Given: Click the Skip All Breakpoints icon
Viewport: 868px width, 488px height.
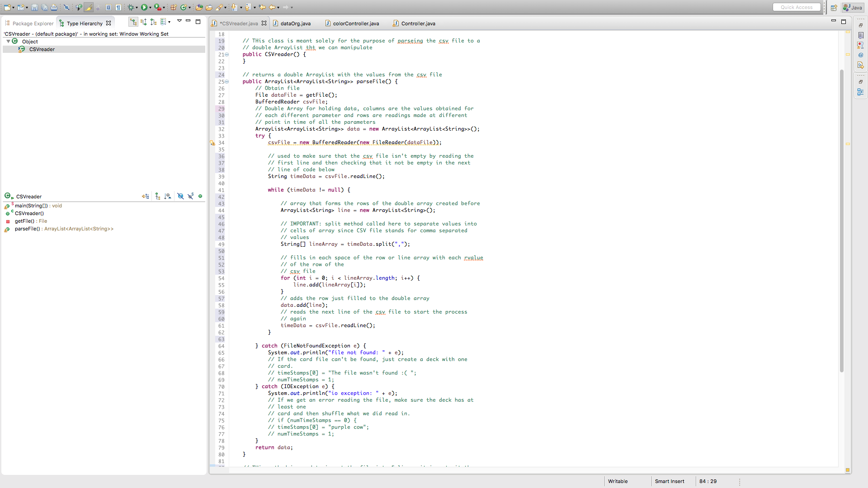Looking at the screenshot, I should coord(66,7).
